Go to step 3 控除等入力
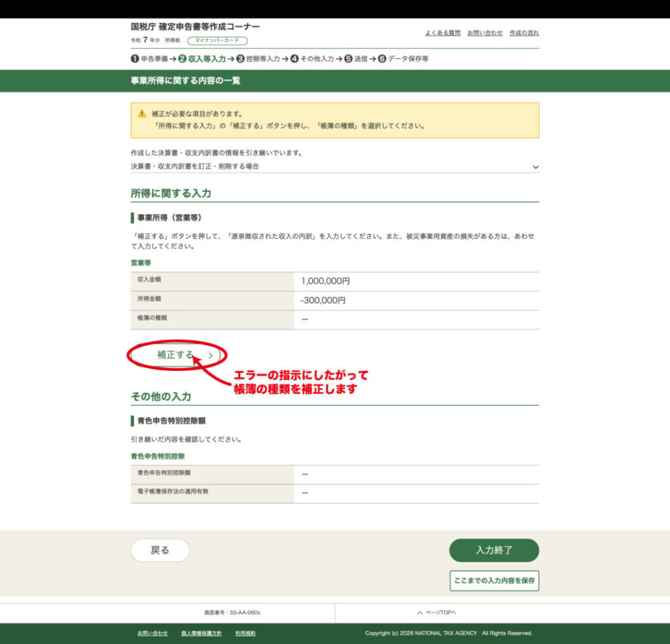Viewport: 670px width, 644px height. 258,59
